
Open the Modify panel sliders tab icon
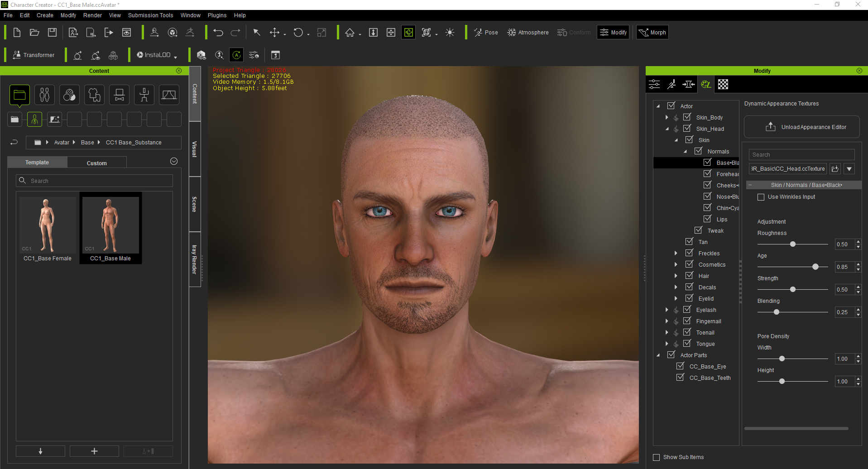point(654,84)
